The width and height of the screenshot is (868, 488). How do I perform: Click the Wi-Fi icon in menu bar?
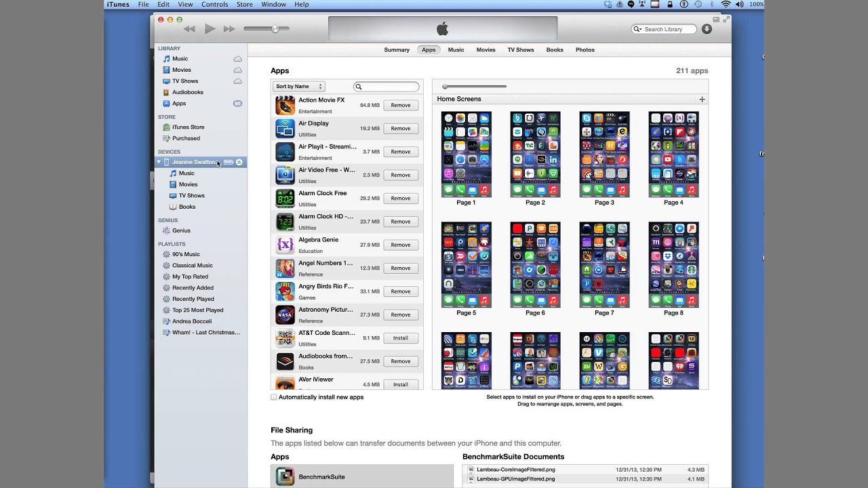click(726, 4)
